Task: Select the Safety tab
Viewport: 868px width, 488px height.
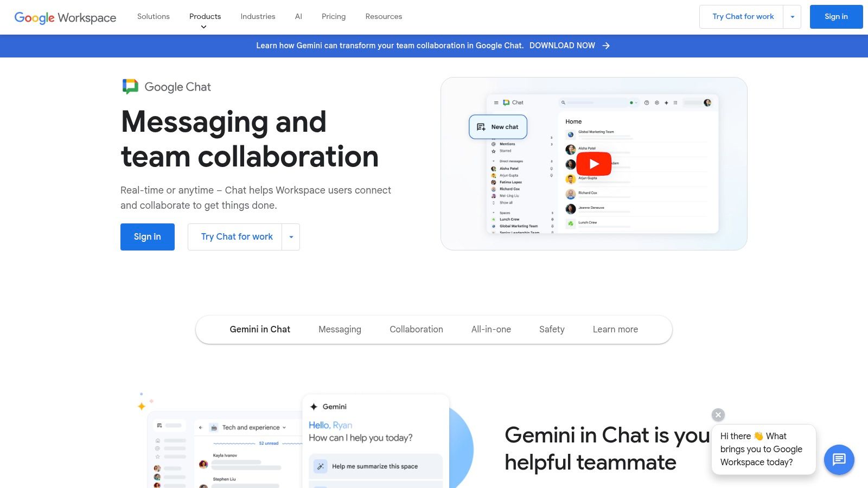Action: [552, 329]
